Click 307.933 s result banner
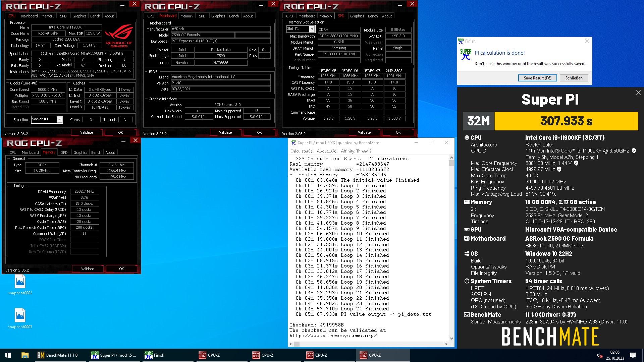644x362 pixels. coord(566,121)
